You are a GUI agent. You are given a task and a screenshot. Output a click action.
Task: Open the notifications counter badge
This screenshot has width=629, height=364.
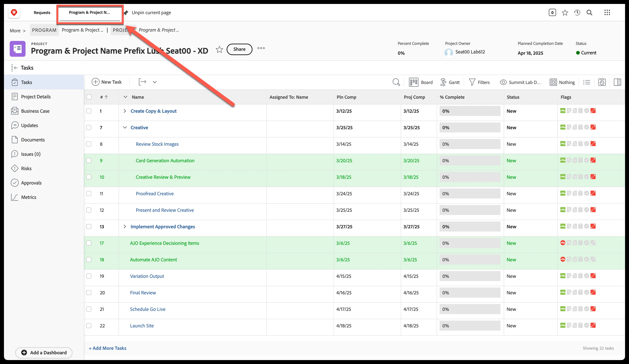tap(552, 12)
